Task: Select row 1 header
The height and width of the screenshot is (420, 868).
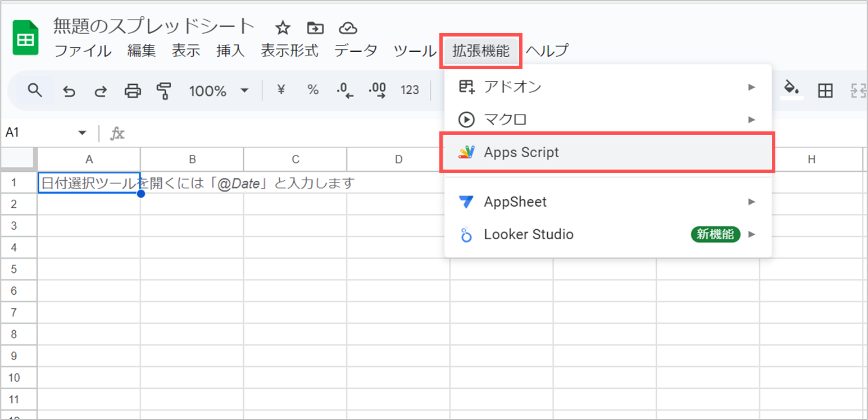Action: 19,182
